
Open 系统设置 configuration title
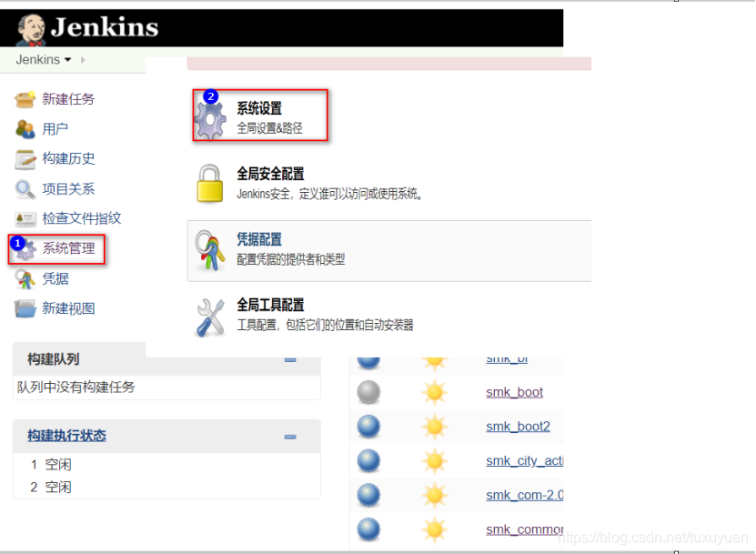[259, 108]
